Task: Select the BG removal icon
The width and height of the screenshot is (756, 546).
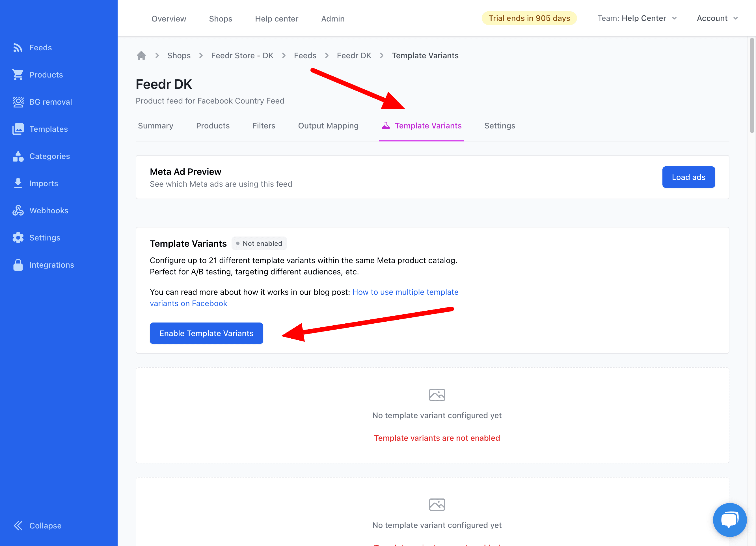Action: pos(18,102)
